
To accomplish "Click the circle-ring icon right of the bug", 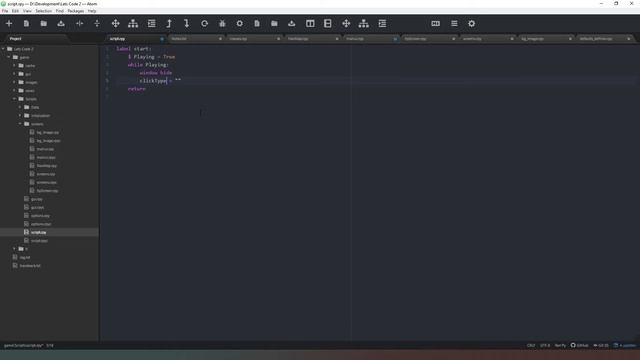I will pyautogui.click(x=240, y=24).
